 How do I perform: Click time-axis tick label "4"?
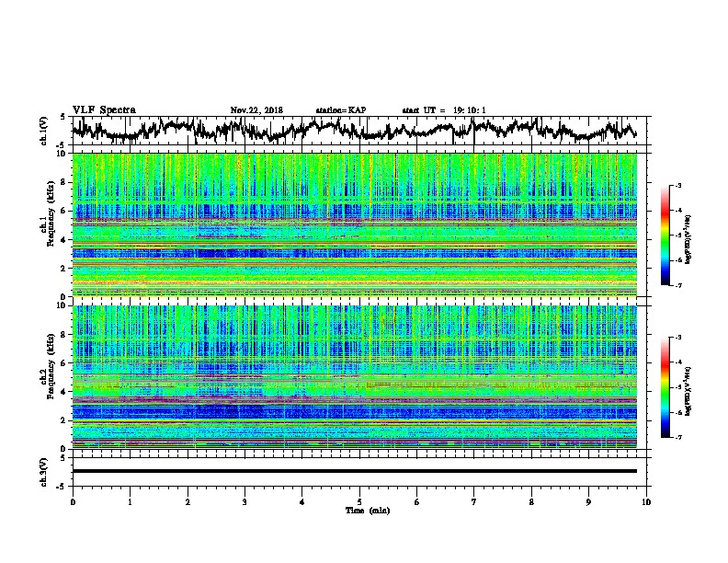302,502
